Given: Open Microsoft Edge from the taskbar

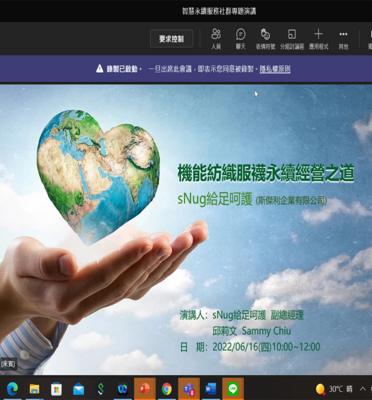Looking at the screenshot, I should 12,389.
